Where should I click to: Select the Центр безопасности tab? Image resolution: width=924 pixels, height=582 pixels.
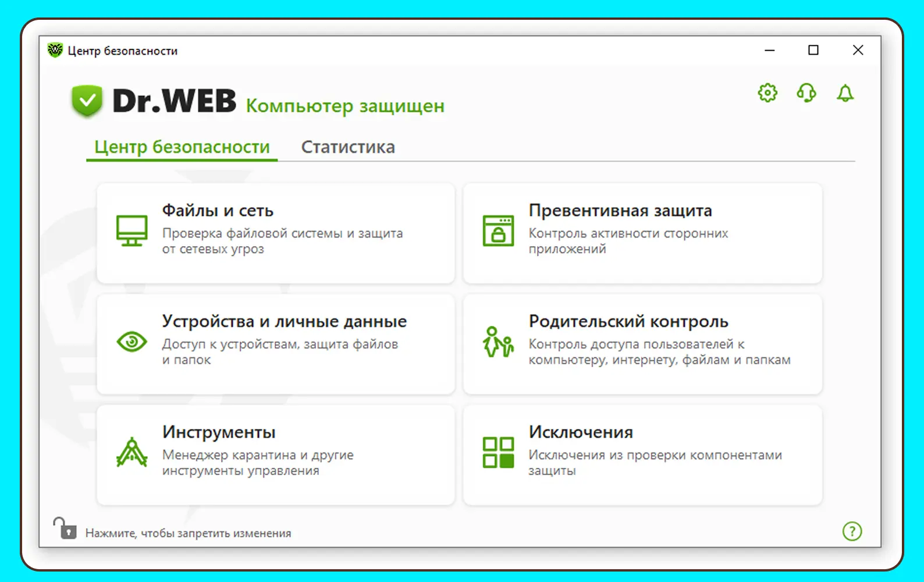182,147
